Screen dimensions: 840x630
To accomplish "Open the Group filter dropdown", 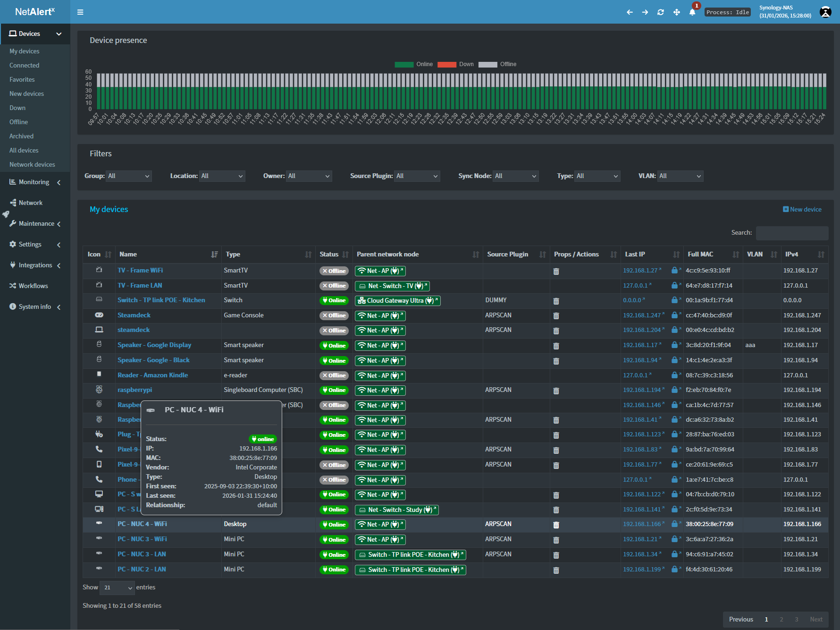I will (128, 176).
